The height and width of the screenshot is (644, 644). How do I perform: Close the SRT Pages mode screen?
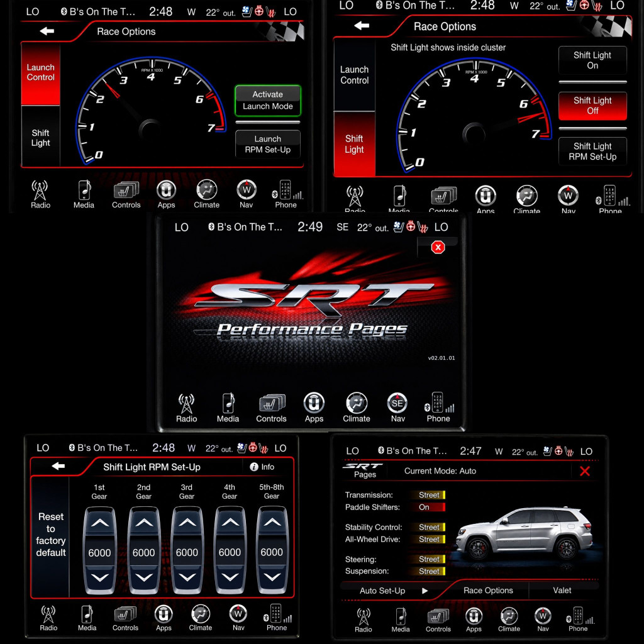click(x=584, y=471)
